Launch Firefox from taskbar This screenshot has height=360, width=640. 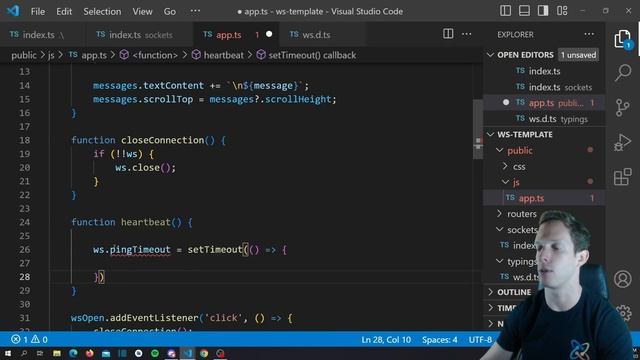[89, 353]
